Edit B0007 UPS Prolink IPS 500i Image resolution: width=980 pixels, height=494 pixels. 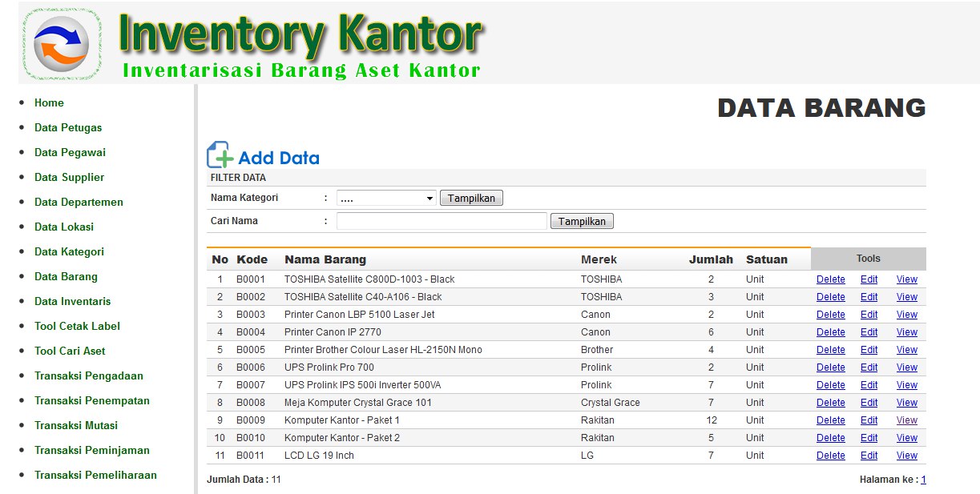[x=869, y=385]
